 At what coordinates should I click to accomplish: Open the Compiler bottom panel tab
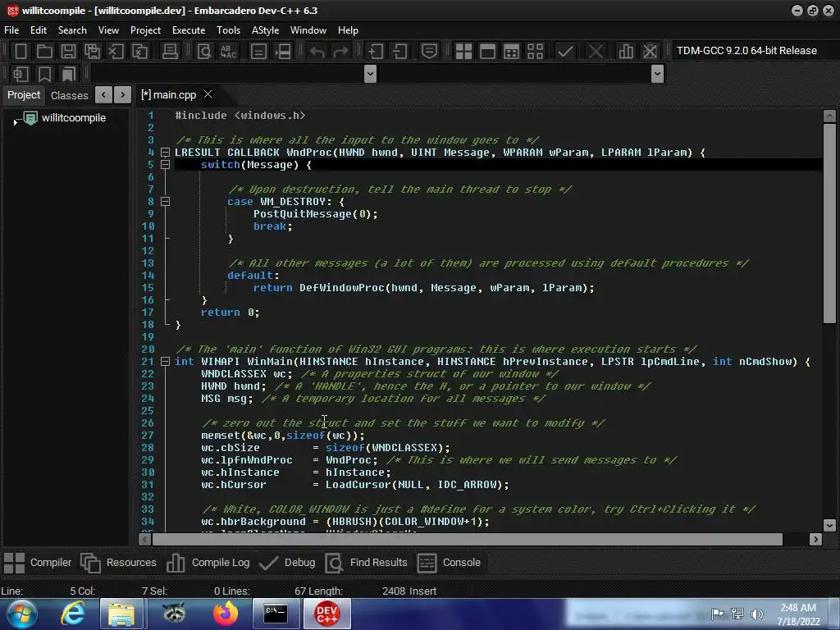coord(38,563)
